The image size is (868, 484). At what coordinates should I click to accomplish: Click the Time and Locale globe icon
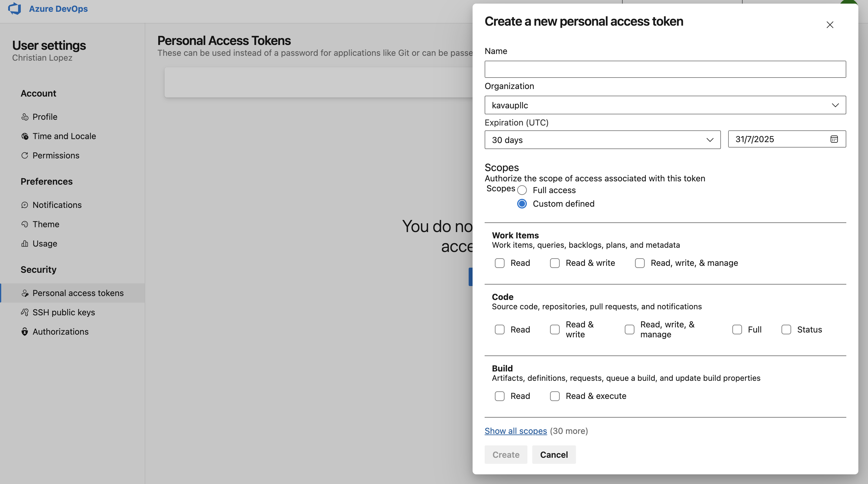[x=25, y=136]
